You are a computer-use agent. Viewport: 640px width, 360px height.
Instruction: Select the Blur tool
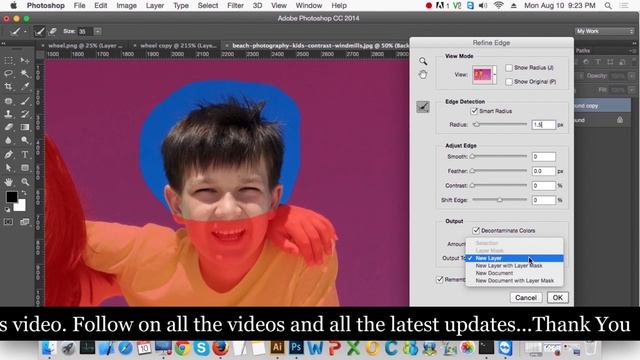(9, 140)
